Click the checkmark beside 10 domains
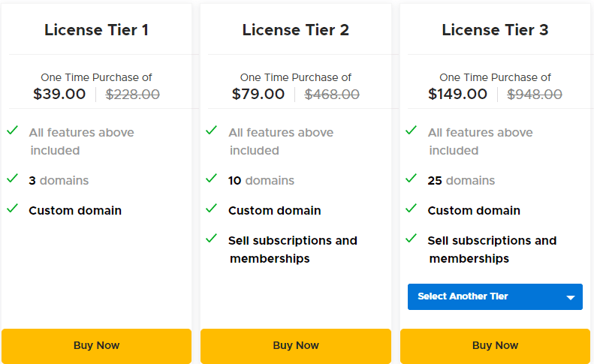This screenshot has height=364, width=594. click(x=212, y=179)
